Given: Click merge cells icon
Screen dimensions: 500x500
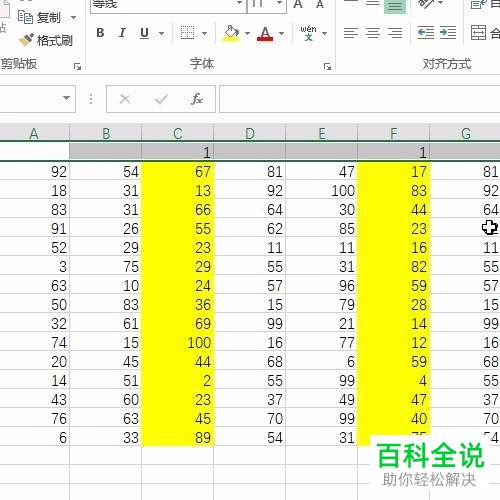Looking at the screenshot, I should click(x=478, y=33).
